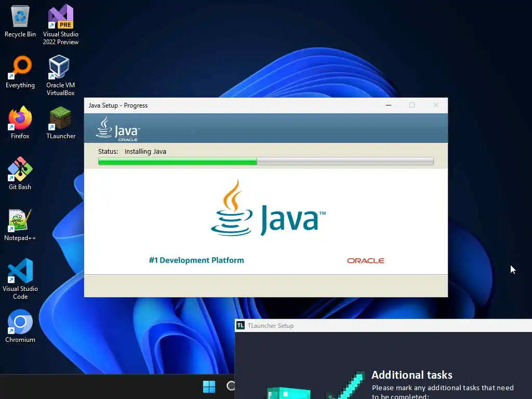The image size is (532, 399).
Task: Open the Windows Start button on taskbar
Action: [x=209, y=387]
